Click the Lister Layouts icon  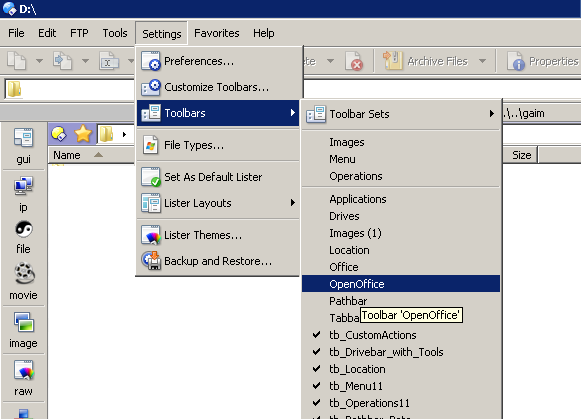tap(151, 203)
